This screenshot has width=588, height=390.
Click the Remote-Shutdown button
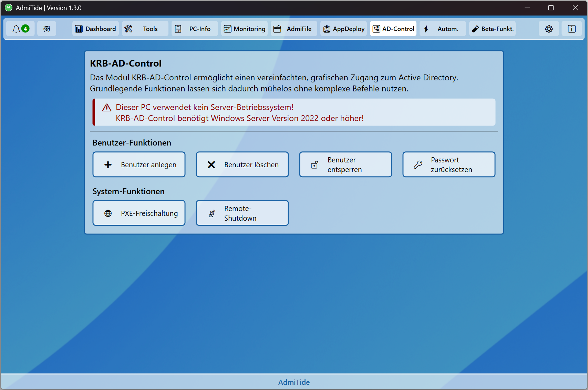[x=242, y=213]
